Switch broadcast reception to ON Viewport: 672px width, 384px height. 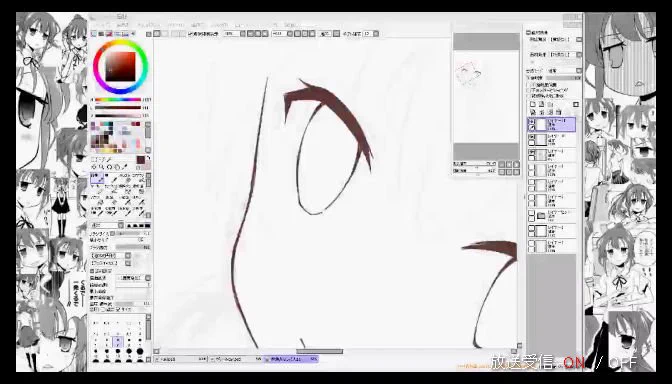574,363
